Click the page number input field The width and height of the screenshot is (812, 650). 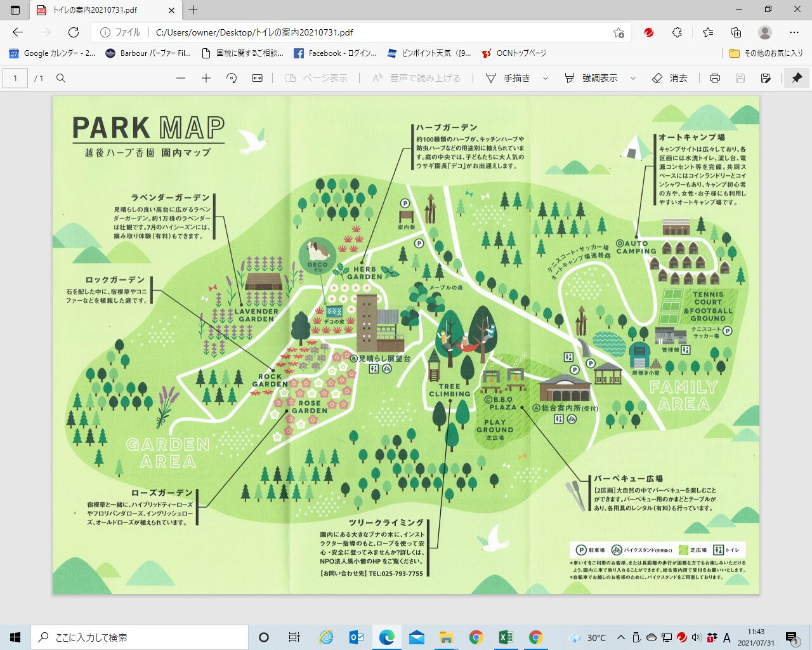pos(15,78)
